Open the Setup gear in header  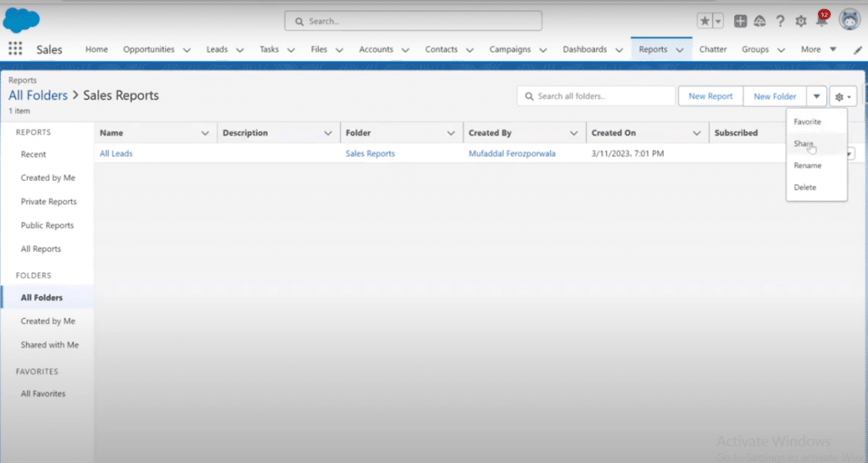point(800,21)
